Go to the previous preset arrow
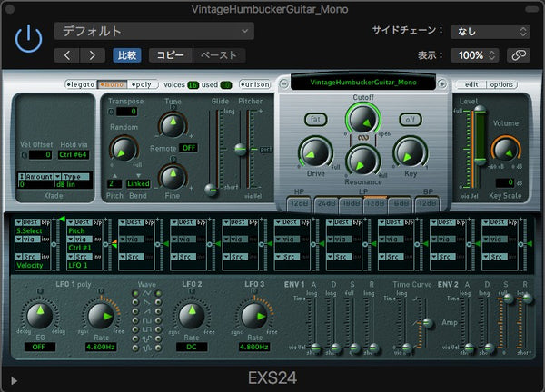This screenshot has height=392, width=545. [x=67, y=55]
